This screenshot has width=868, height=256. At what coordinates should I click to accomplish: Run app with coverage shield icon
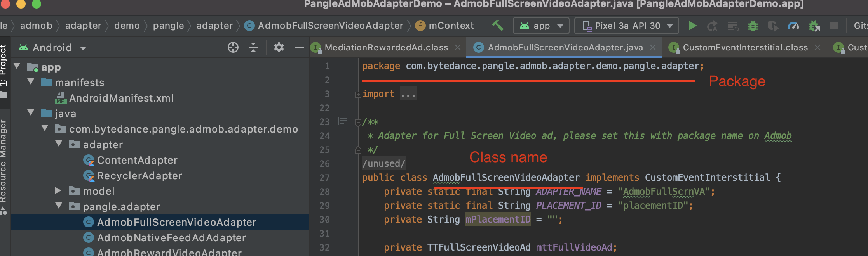tap(773, 26)
